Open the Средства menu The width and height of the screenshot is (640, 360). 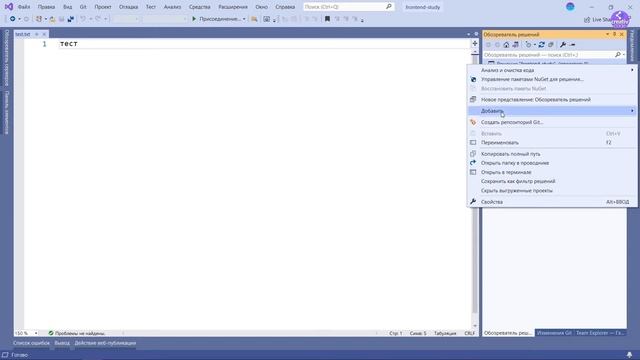pyautogui.click(x=200, y=7)
